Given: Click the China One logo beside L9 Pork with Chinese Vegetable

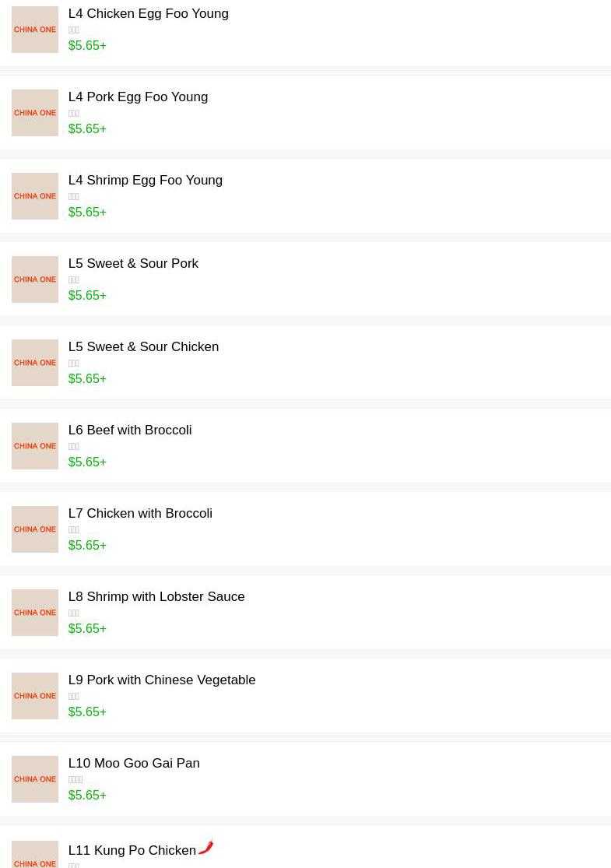Looking at the screenshot, I should [x=35, y=696].
